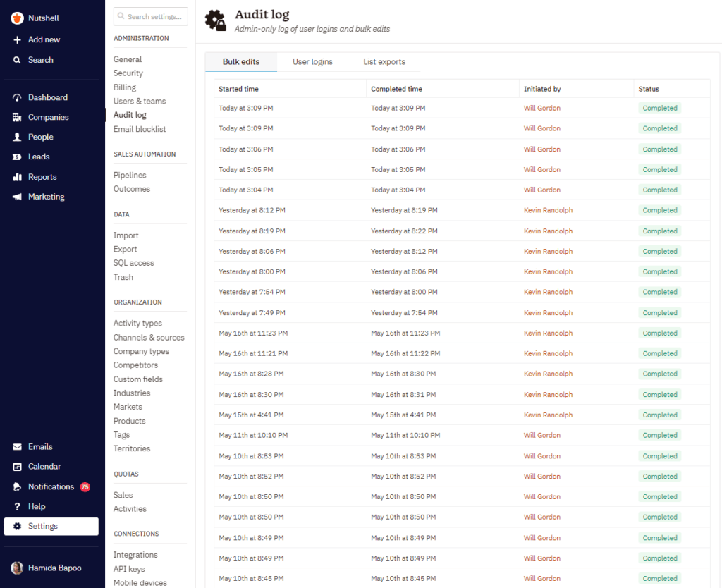Open Help via the question mark icon

coord(16,506)
